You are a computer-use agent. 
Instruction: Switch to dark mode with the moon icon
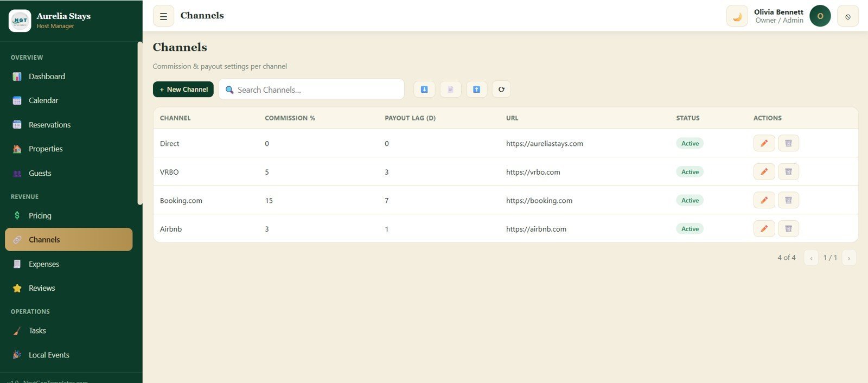point(737,16)
